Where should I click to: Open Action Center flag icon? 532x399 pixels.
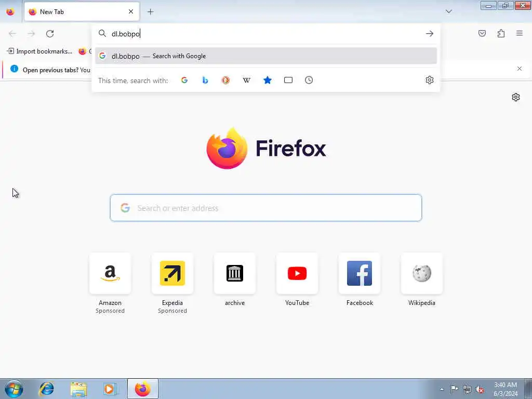454,389
